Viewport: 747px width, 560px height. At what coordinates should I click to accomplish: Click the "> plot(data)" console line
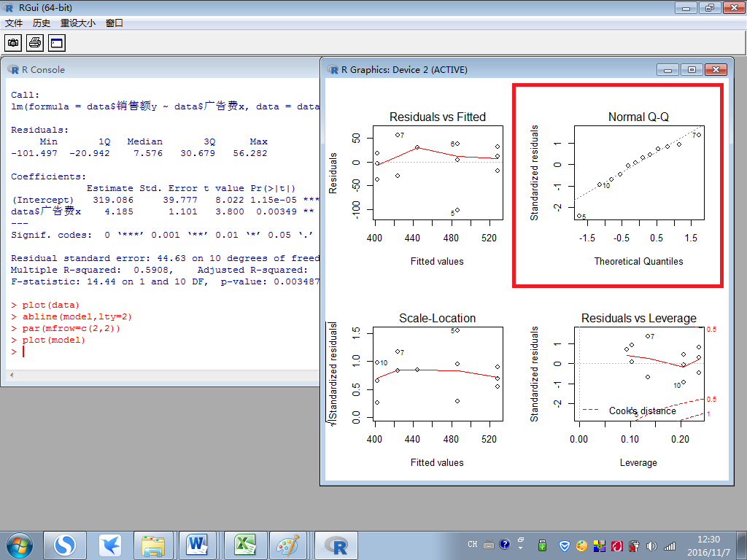[x=45, y=306]
